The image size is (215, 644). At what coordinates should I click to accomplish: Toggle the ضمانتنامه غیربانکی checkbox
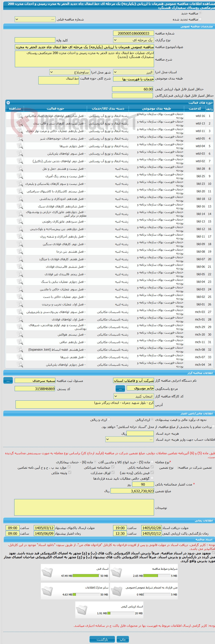pyautogui.click(x=113, y=467)
